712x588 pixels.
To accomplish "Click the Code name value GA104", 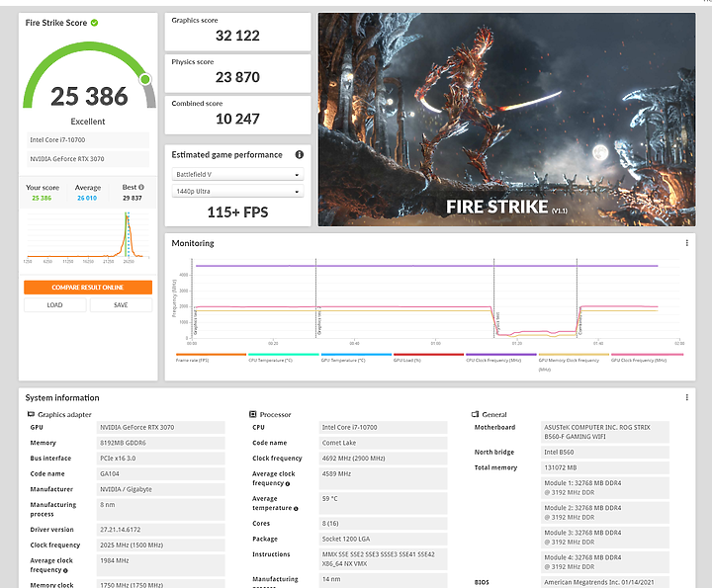I will (x=161, y=473).
